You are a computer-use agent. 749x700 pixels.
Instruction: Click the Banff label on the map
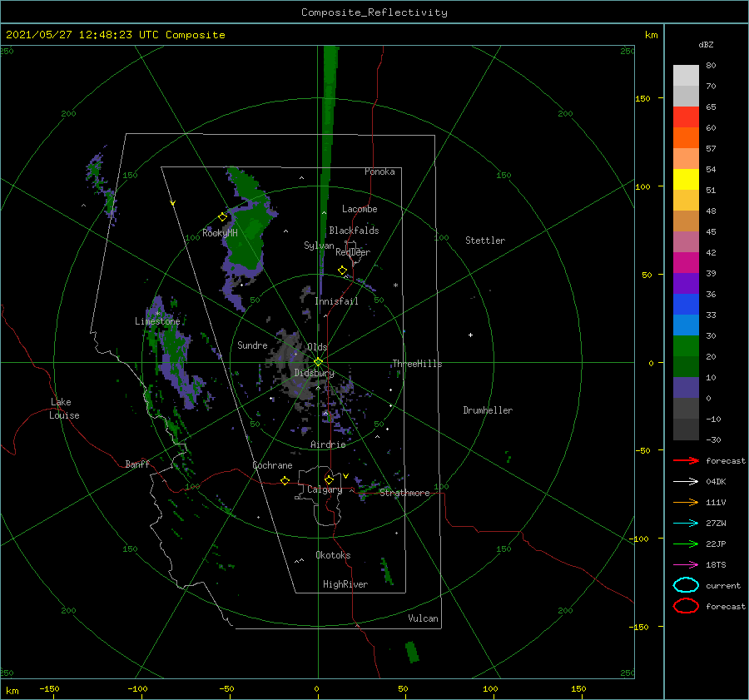[137, 464]
